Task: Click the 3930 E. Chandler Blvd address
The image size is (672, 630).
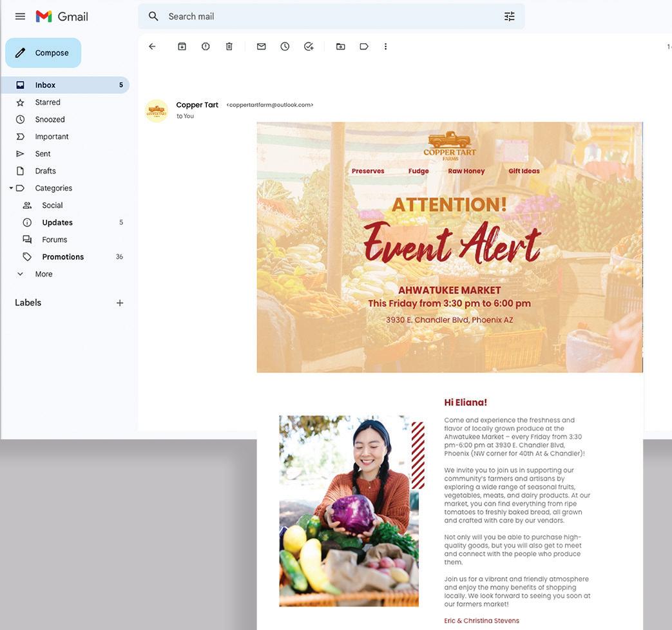Action: [x=450, y=320]
